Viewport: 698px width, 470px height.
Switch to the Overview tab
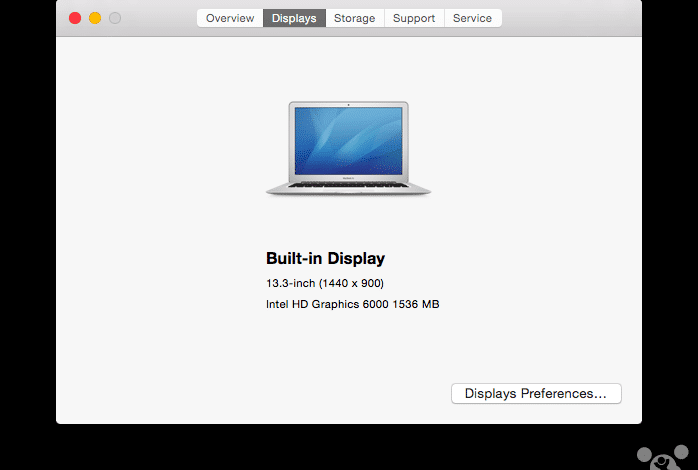point(230,18)
